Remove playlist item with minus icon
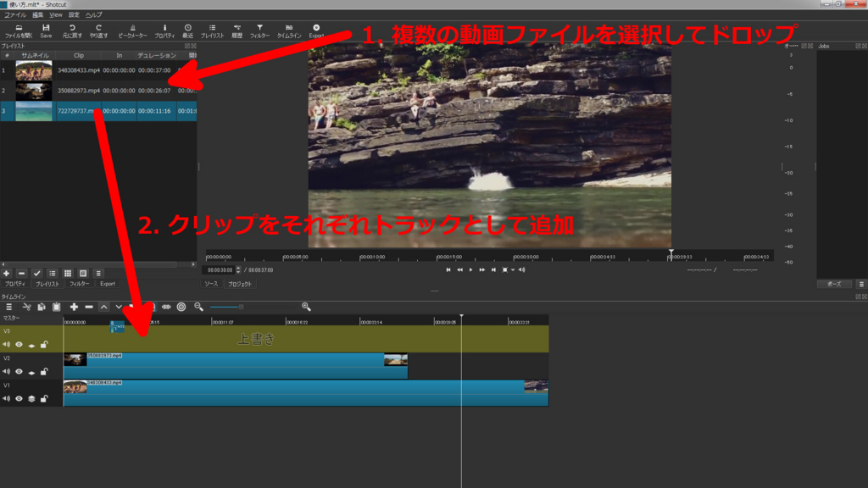The height and width of the screenshot is (488, 868). pyautogui.click(x=21, y=274)
